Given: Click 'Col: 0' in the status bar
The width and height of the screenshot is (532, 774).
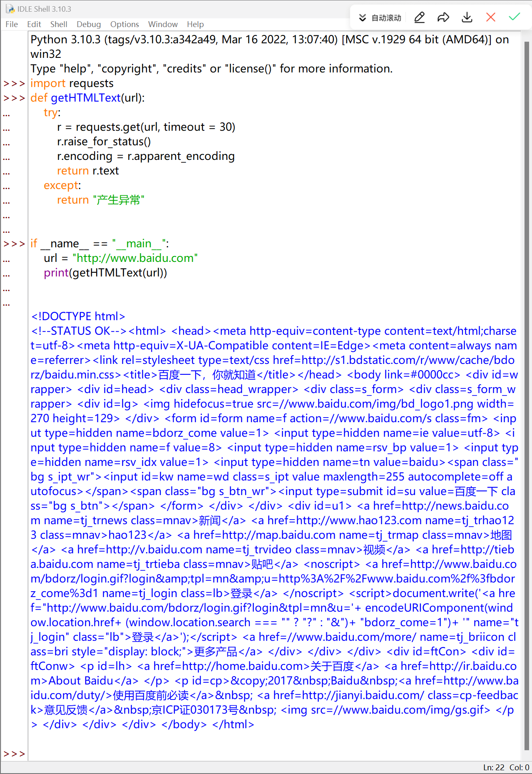Looking at the screenshot, I should pos(519,767).
